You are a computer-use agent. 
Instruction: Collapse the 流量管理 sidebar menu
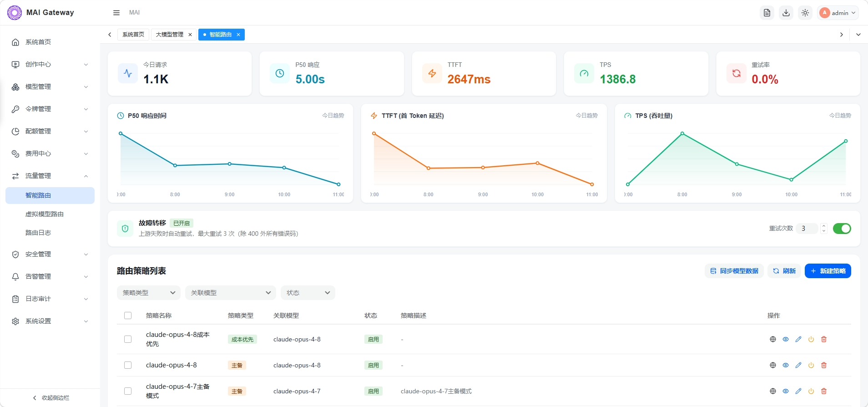point(50,176)
